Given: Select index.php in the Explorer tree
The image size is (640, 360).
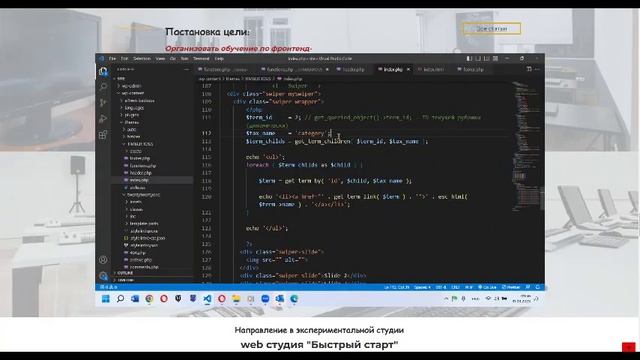Looking at the screenshot, I should (152, 180).
